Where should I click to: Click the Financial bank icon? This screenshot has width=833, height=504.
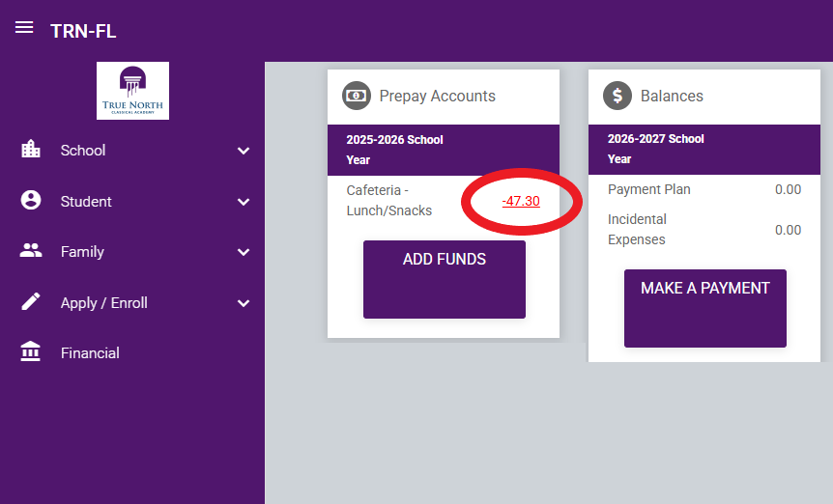tap(30, 351)
